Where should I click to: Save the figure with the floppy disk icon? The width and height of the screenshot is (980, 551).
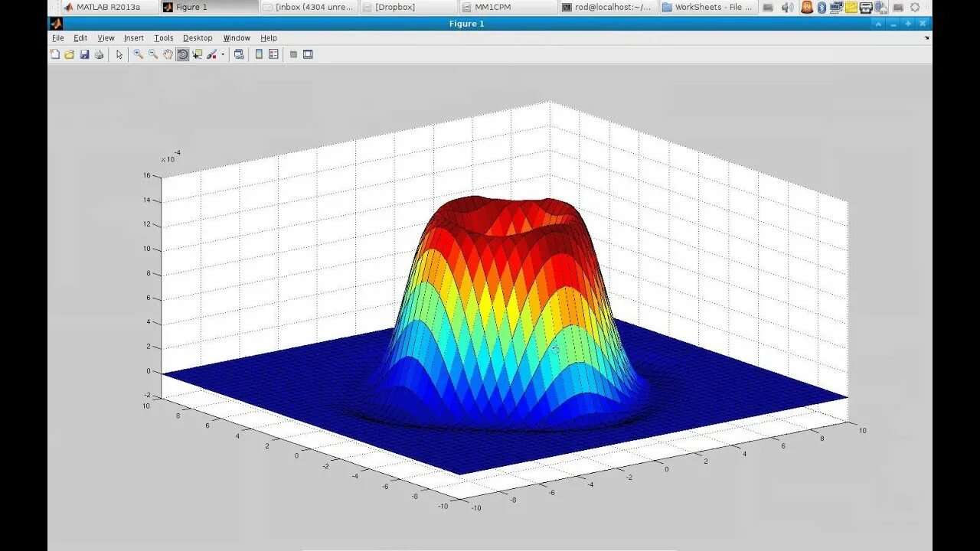[84, 54]
